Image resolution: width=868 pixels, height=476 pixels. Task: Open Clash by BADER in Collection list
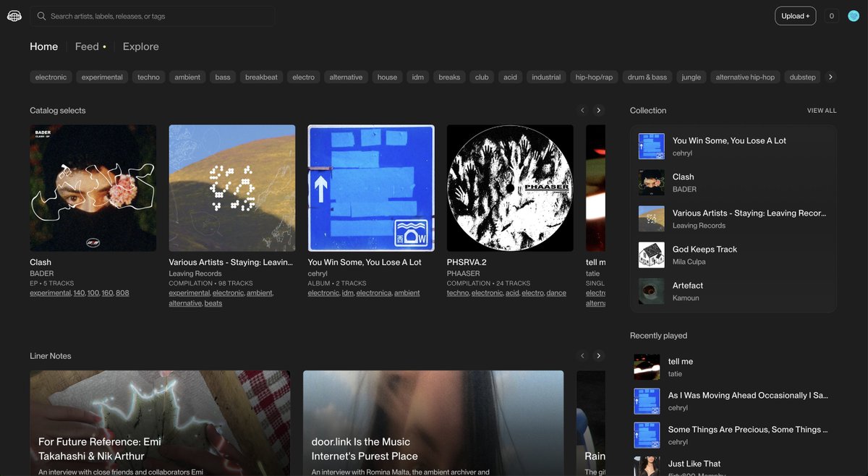tap(733, 182)
